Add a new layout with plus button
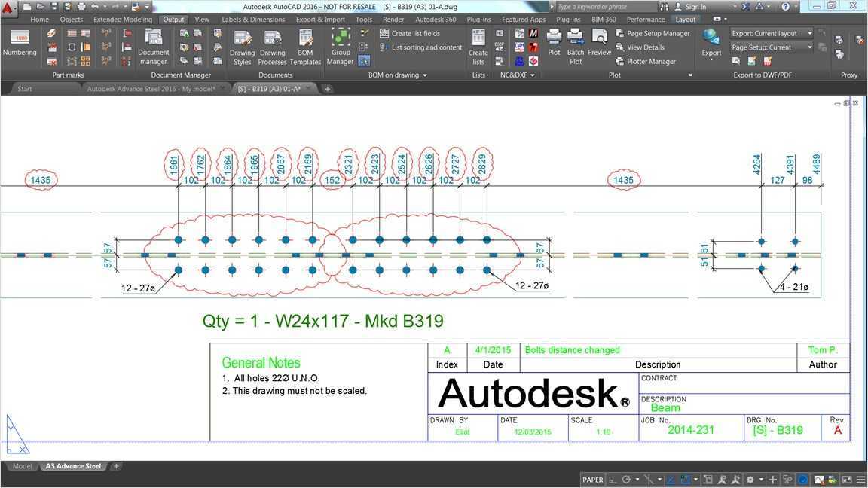Screen dimensions: 868x488 click(x=116, y=466)
